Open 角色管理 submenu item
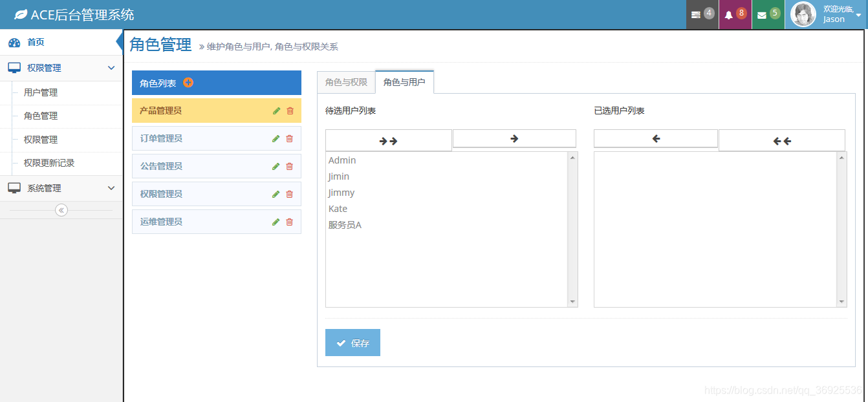This screenshot has width=868, height=402. click(x=41, y=116)
